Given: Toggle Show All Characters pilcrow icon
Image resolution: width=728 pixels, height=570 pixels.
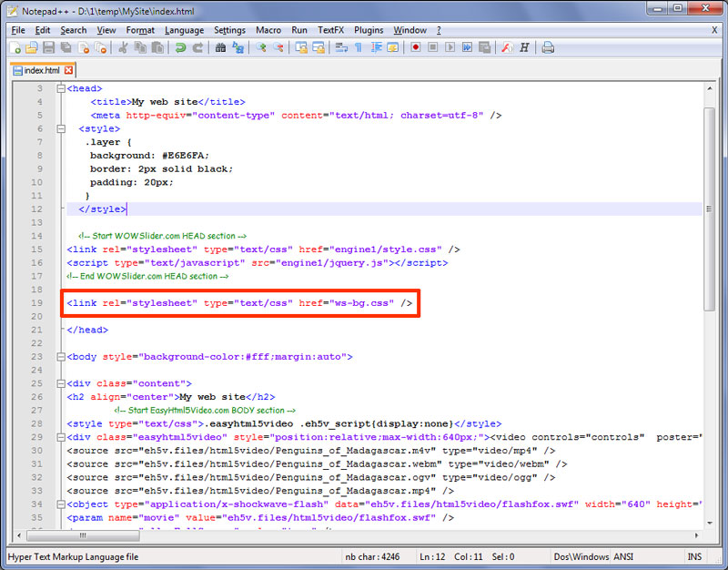Looking at the screenshot, I should 359,47.
